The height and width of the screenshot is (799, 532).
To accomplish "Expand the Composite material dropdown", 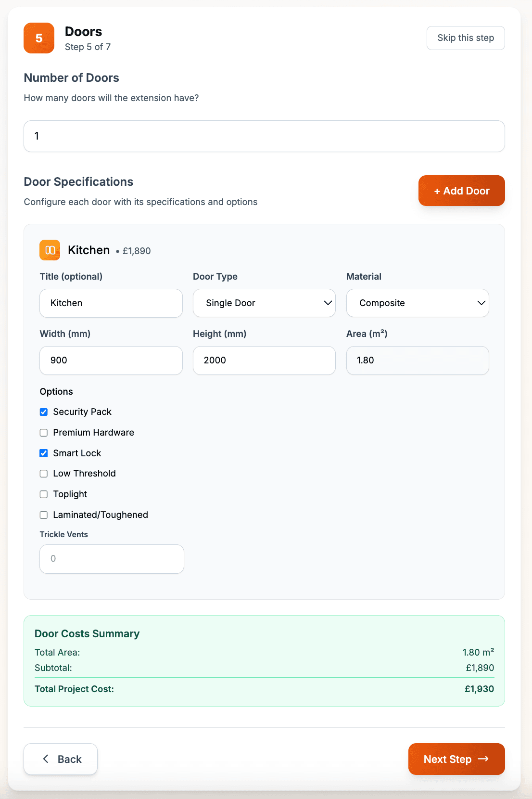I will [x=417, y=303].
